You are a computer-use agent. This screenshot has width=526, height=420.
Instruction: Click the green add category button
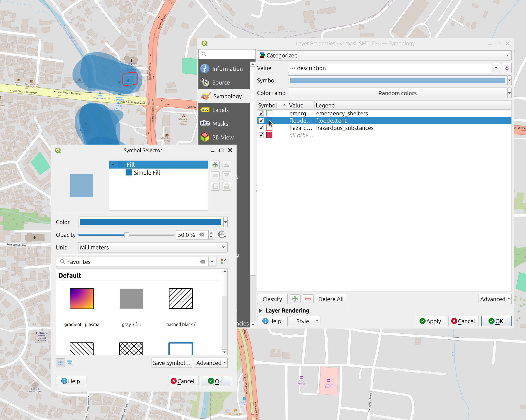pos(295,299)
